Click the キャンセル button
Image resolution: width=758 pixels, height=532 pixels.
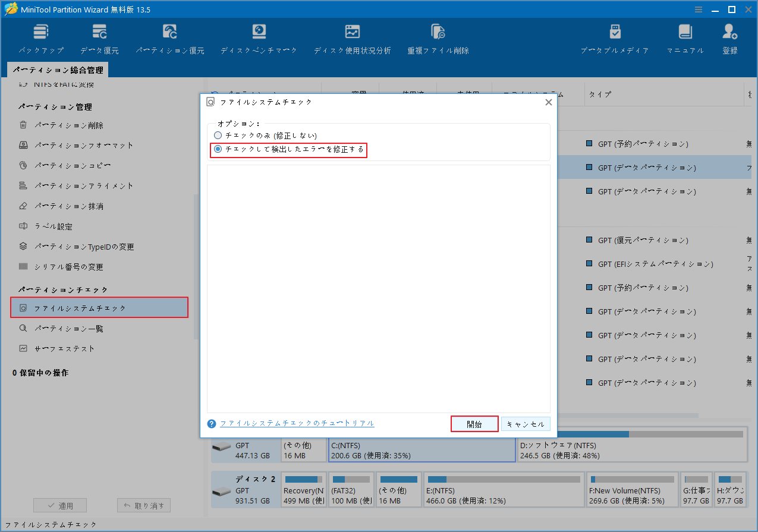(526, 423)
